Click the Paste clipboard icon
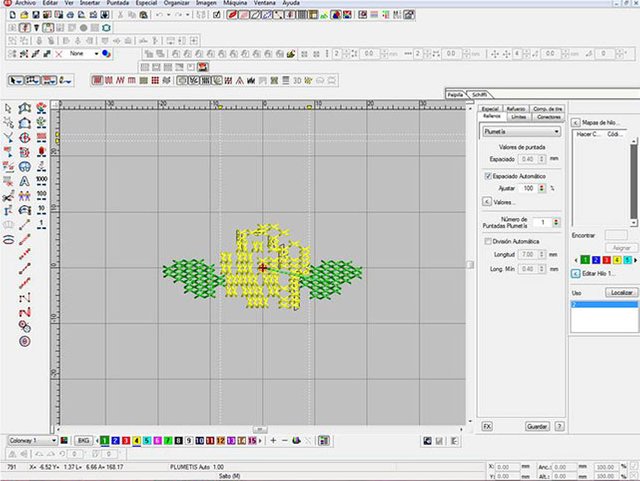Screen dimensions: 640x481 [143, 15]
